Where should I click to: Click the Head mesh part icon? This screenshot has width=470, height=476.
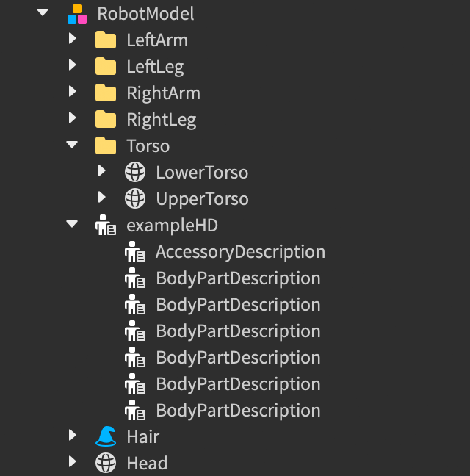click(106, 464)
